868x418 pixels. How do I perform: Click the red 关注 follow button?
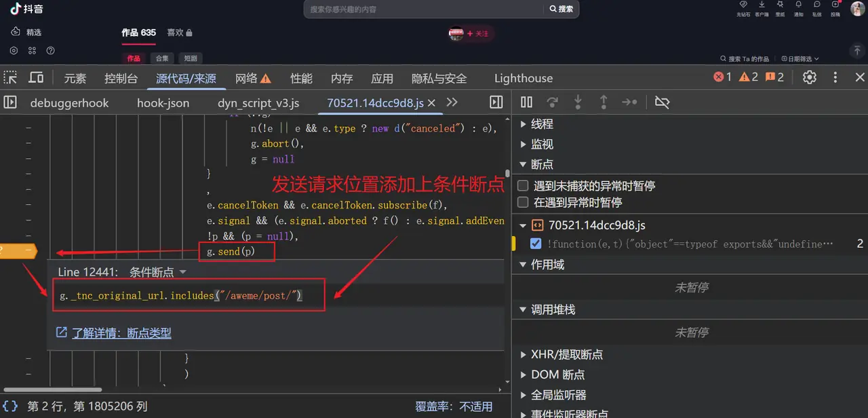point(477,33)
